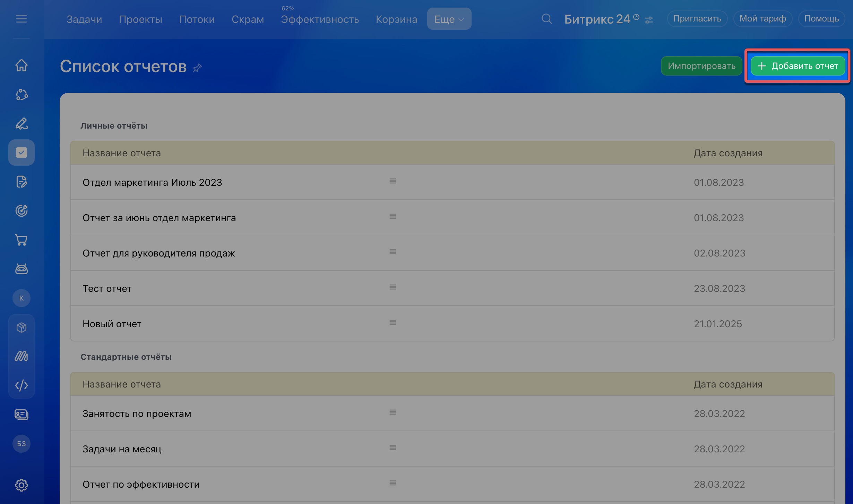The image size is (853, 504).
Task: Open the actions menu for Новый отчет
Action: pos(393,322)
